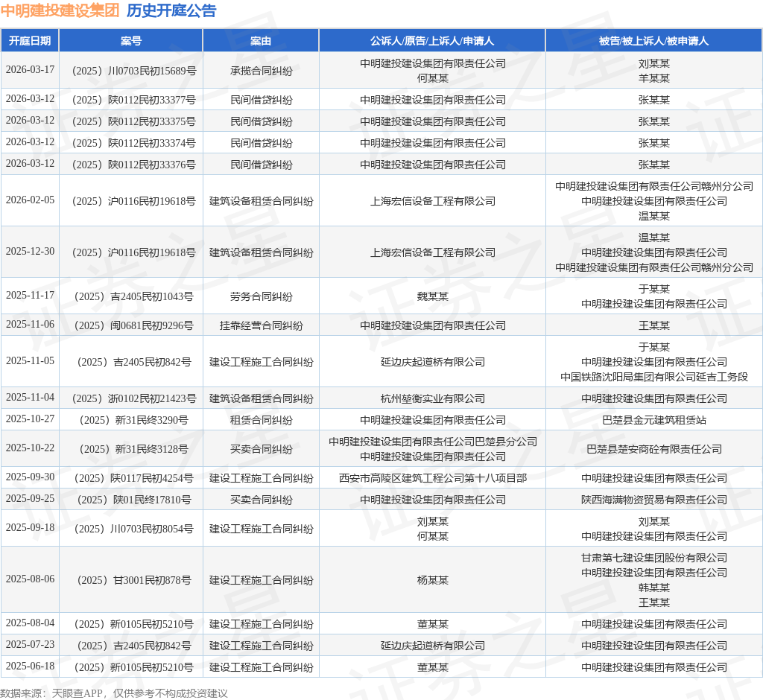The image size is (763, 700).
Task: Click date 2025-09-25
Action: pos(30,499)
